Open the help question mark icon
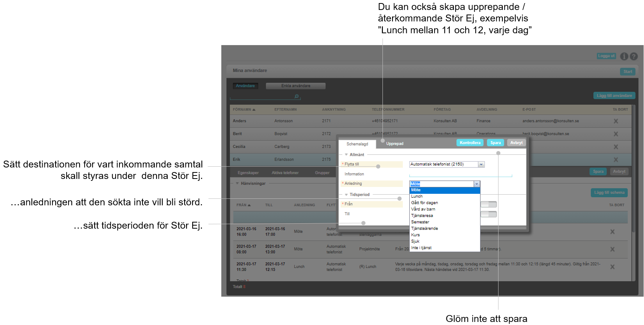644x325 pixels. tap(634, 56)
